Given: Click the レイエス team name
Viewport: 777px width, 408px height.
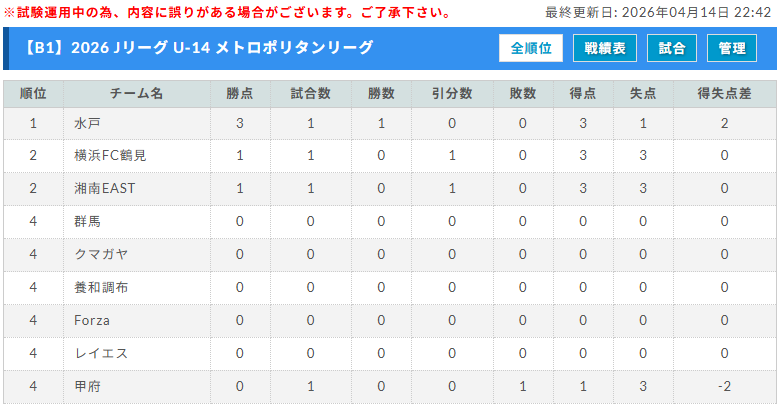Looking at the screenshot, I should [x=101, y=353].
